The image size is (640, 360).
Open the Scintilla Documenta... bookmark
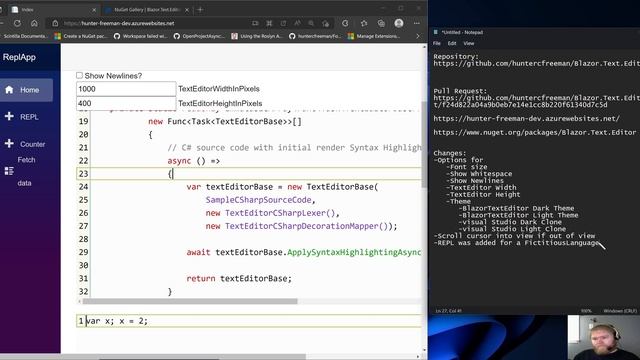click(24, 36)
